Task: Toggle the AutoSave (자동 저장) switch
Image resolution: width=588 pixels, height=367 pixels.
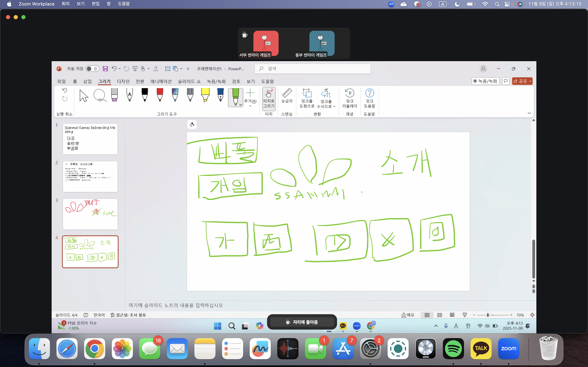Action: pyautogui.click(x=92, y=69)
